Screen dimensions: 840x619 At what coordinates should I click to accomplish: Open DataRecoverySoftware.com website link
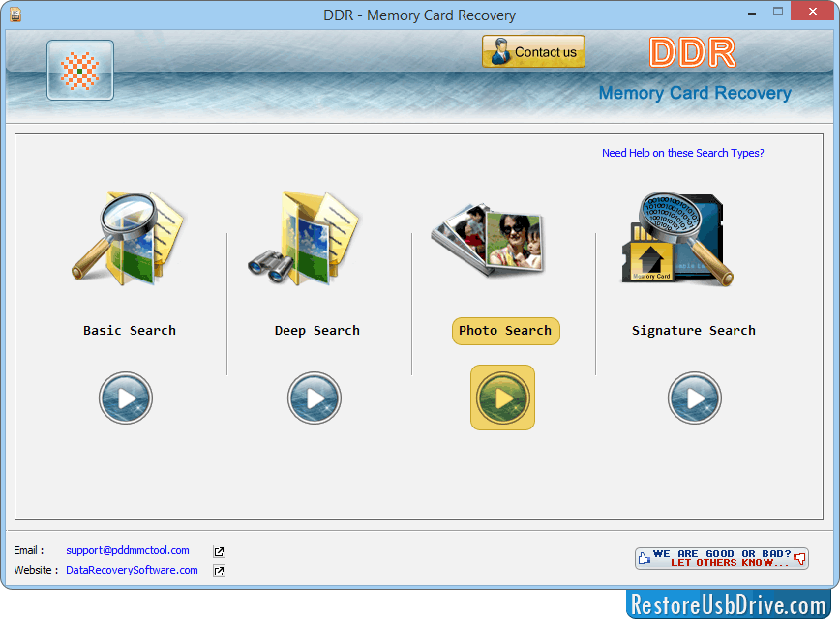pyautogui.click(x=132, y=570)
